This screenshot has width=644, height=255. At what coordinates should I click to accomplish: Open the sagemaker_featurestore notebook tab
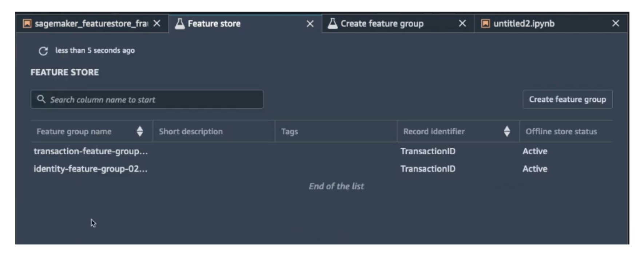[91, 24]
